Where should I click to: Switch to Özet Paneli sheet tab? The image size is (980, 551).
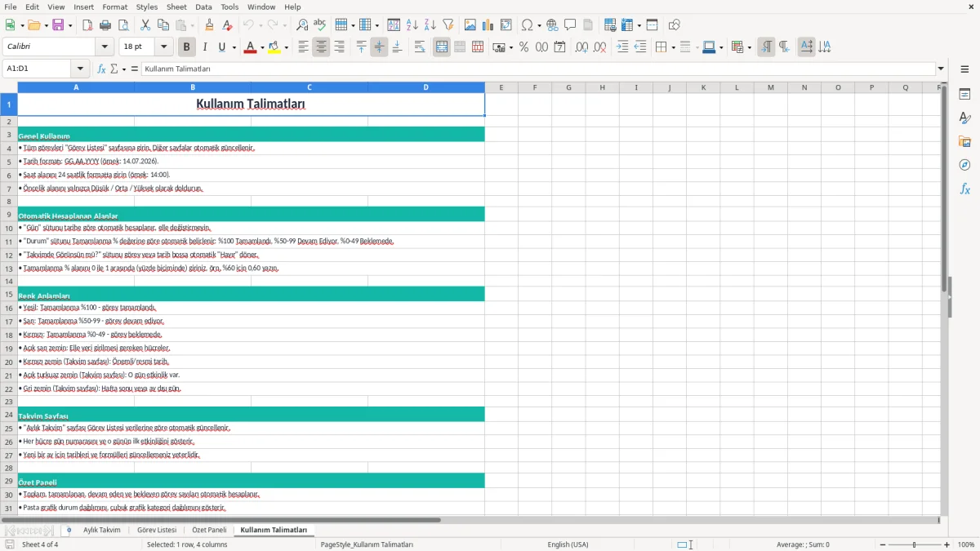coord(209,531)
